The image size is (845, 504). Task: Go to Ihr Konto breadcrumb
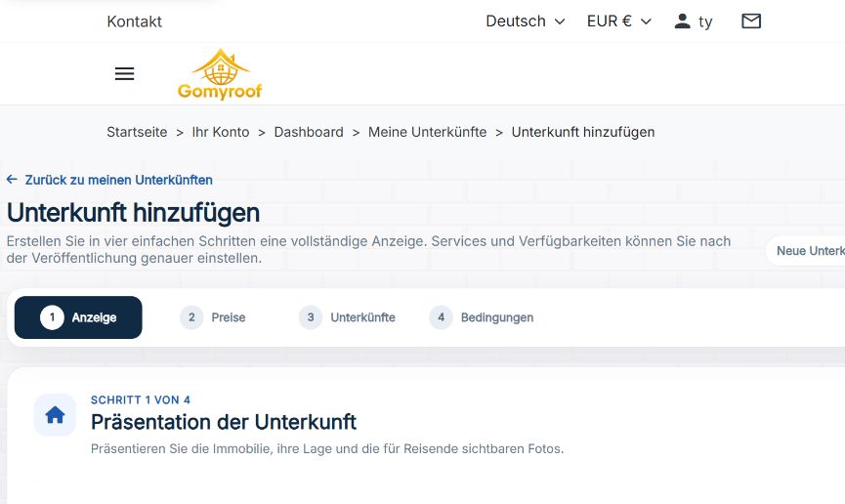[221, 132]
